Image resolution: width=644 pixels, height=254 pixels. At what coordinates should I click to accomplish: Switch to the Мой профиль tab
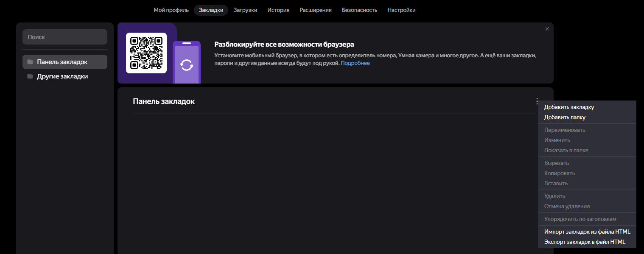pyautogui.click(x=171, y=10)
